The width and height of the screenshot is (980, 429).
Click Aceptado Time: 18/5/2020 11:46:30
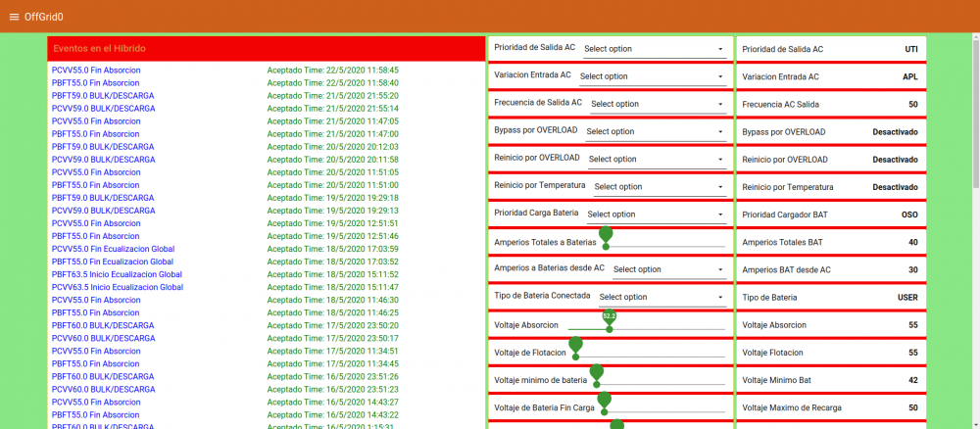click(332, 300)
